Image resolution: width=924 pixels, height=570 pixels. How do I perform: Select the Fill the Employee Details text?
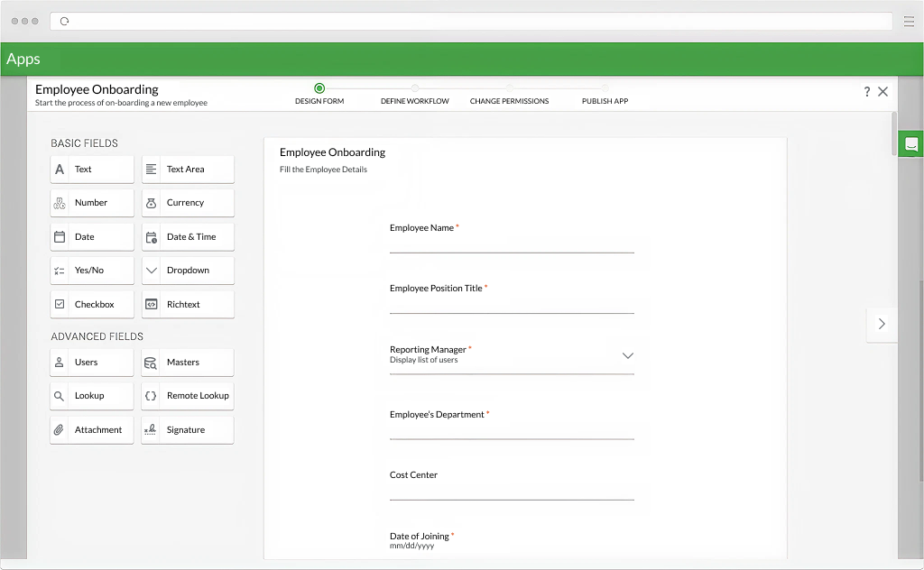click(323, 170)
